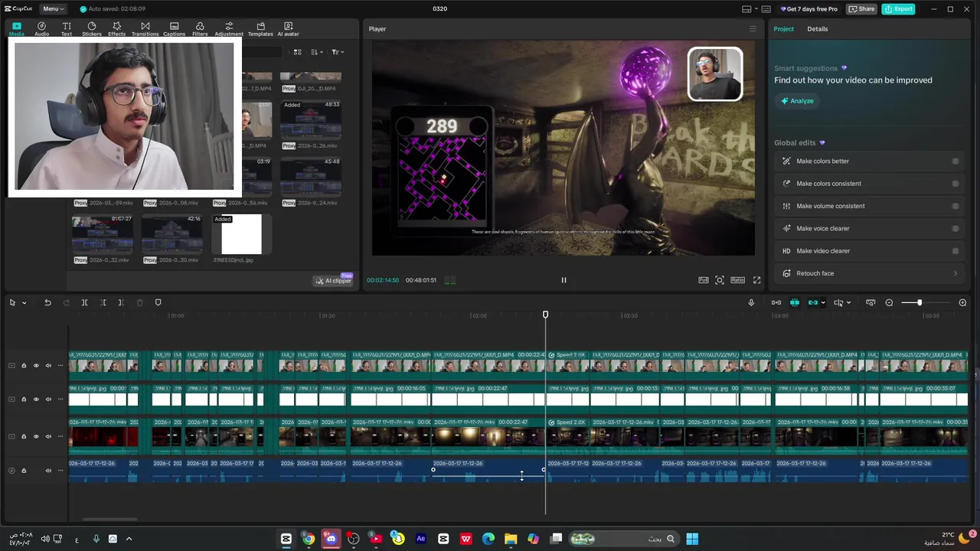Lock the bottom audio track
Viewport: 980px width, 551px height.
pos(24,471)
